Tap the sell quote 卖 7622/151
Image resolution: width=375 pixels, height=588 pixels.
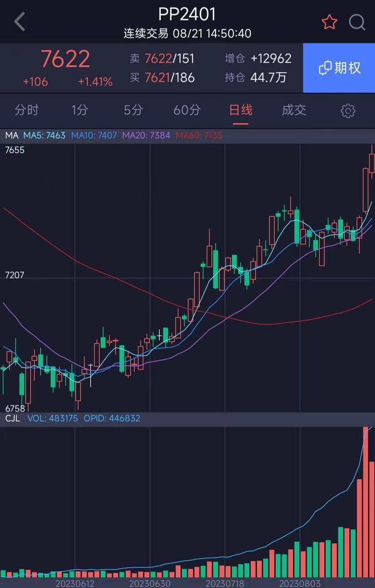coord(162,59)
